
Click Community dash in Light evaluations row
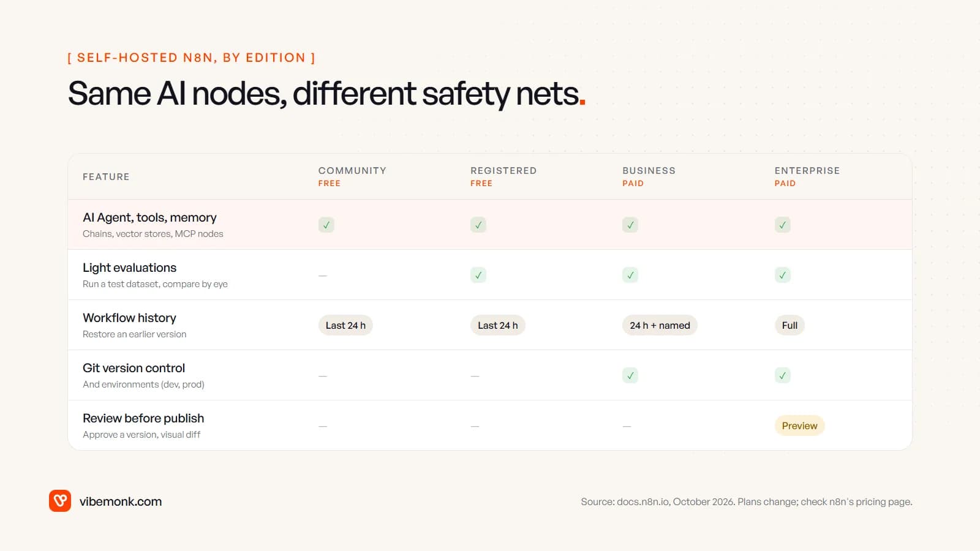tap(323, 275)
